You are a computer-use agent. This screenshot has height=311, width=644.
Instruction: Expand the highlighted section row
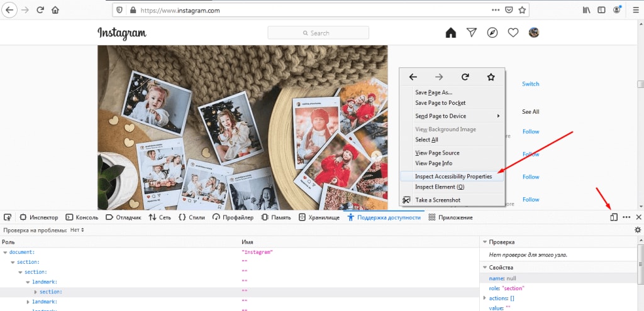pyautogui.click(x=36, y=292)
